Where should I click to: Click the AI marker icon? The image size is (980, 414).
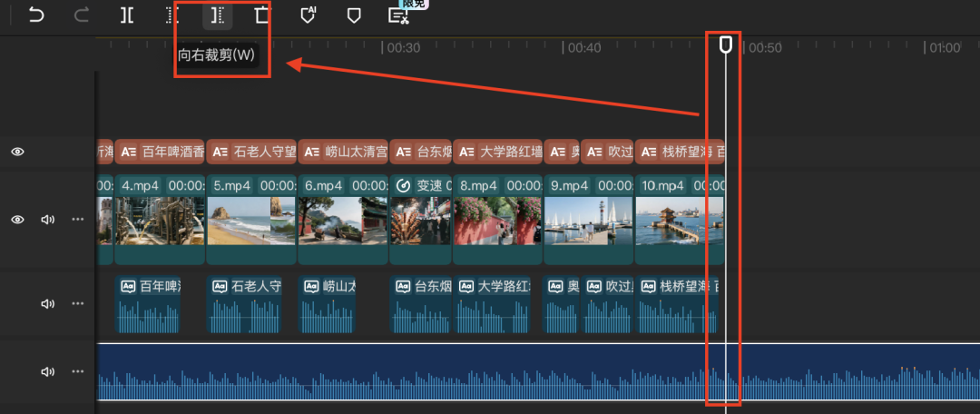(x=309, y=15)
